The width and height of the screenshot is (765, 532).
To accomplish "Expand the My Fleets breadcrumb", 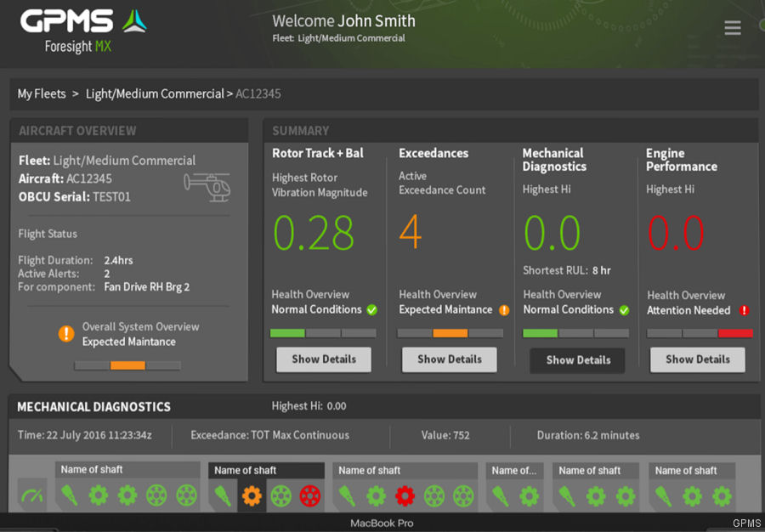I will coord(42,93).
